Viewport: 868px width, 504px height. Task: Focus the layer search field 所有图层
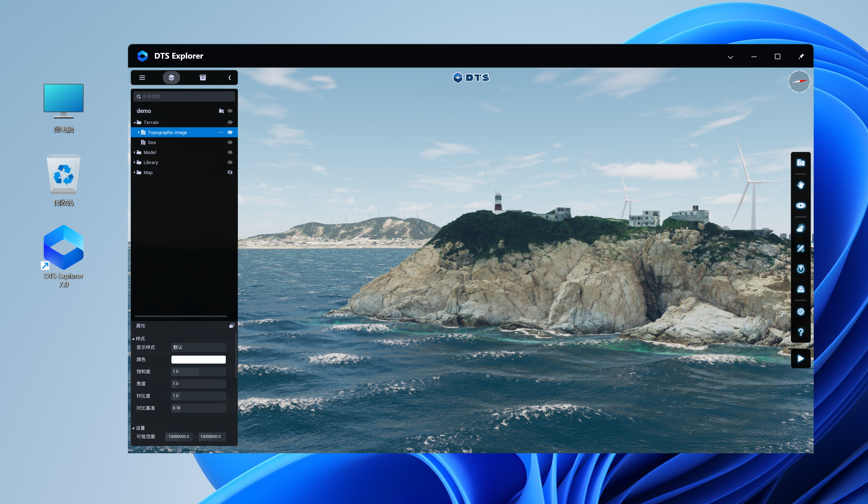(x=184, y=97)
